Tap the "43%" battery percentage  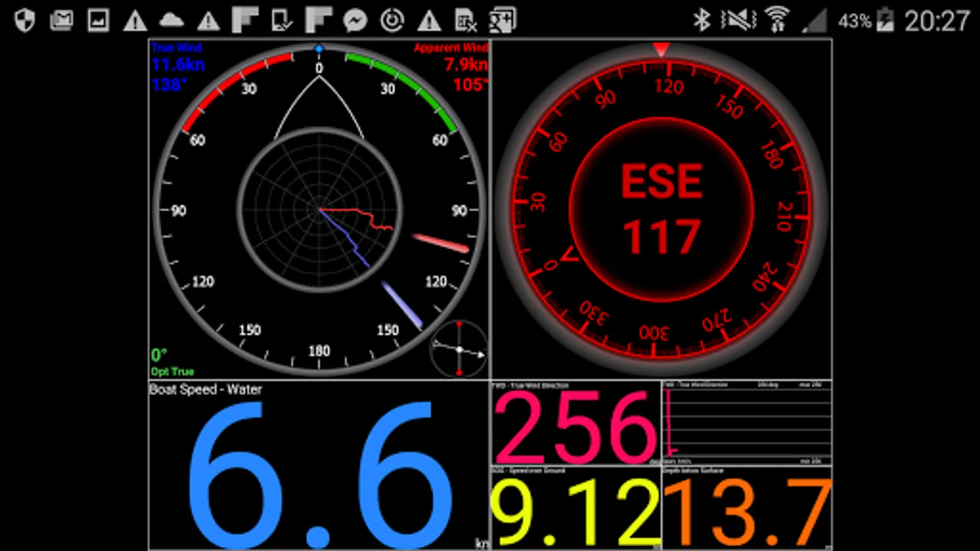[855, 21]
